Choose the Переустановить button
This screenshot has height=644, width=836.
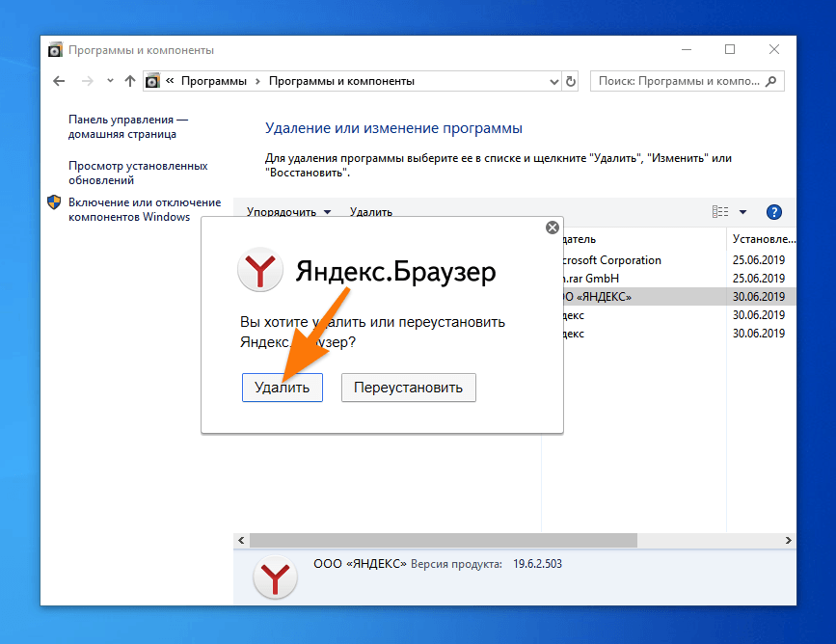(x=409, y=387)
